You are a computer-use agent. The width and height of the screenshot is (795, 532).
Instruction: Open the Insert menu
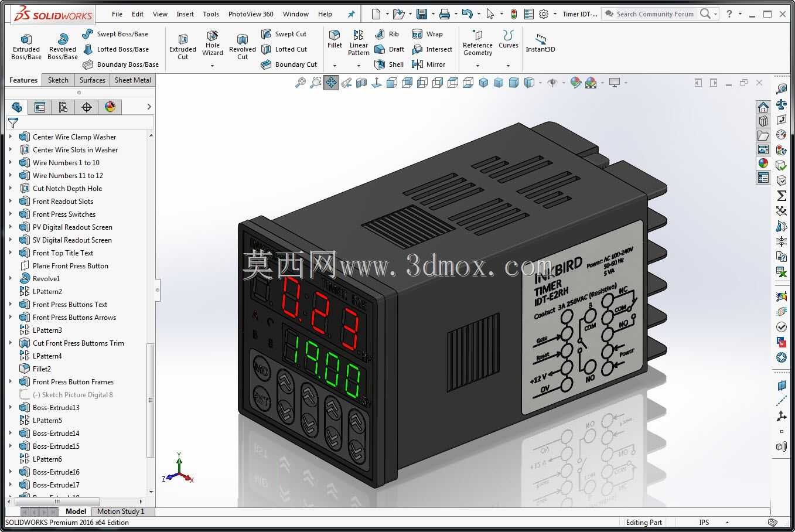pyautogui.click(x=185, y=14)
